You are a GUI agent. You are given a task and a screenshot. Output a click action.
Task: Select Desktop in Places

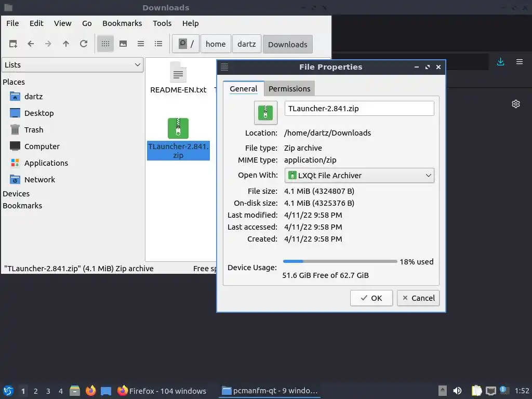[x=39, y=113]
